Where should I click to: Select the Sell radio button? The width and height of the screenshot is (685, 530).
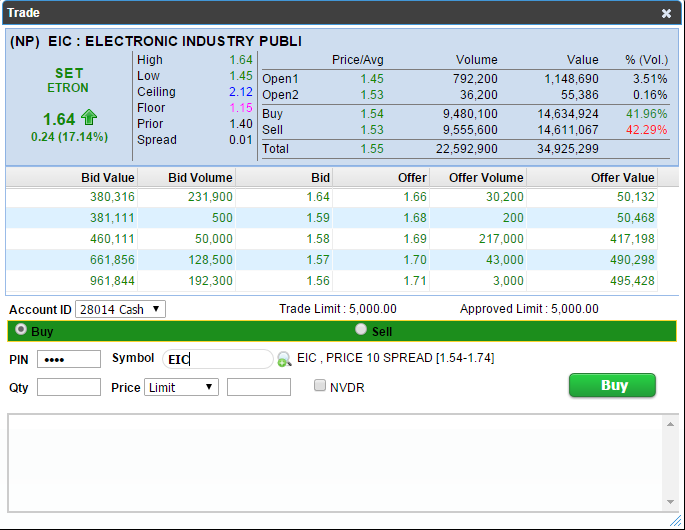click(x=361, y=330)
